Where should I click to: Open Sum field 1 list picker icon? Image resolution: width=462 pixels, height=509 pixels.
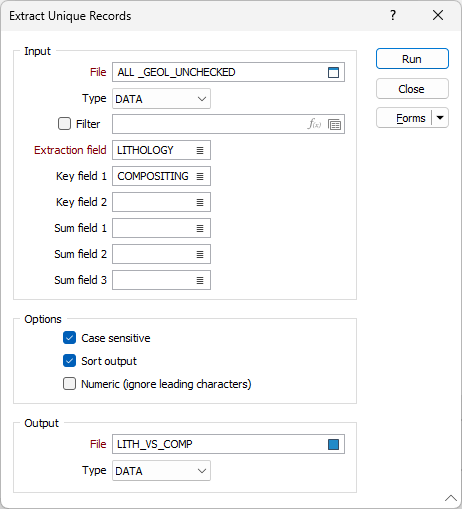200,228
